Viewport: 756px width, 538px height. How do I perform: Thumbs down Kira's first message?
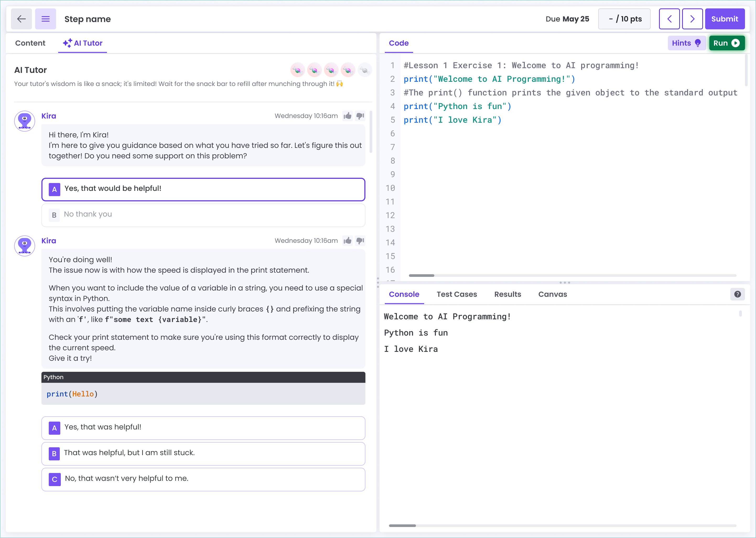pyautogui.click(x=360, y=116)
